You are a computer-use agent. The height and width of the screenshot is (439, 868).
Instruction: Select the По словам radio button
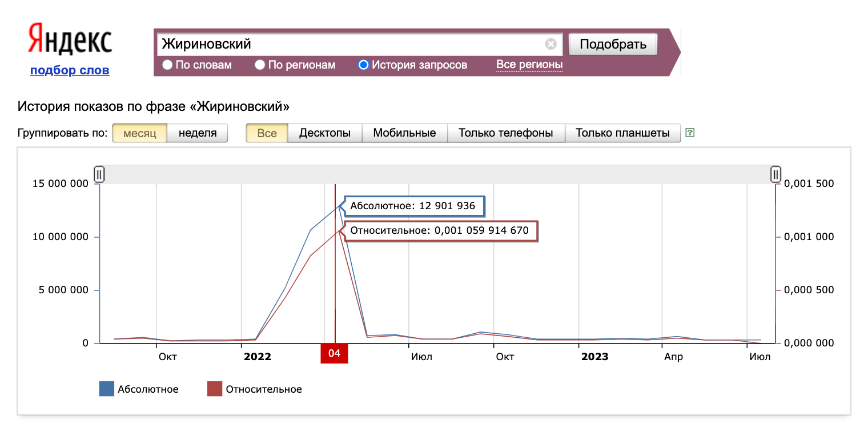point(167,65)
